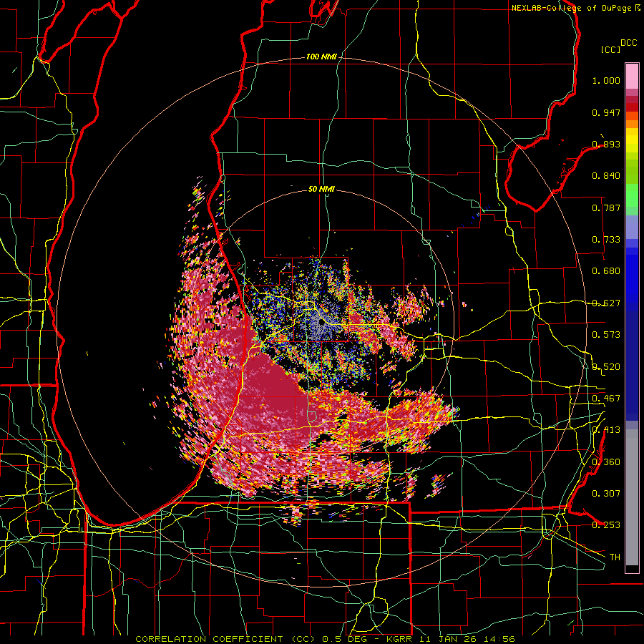Click the 0.840 legend value
Screen dimensions: 644x644
606,176
